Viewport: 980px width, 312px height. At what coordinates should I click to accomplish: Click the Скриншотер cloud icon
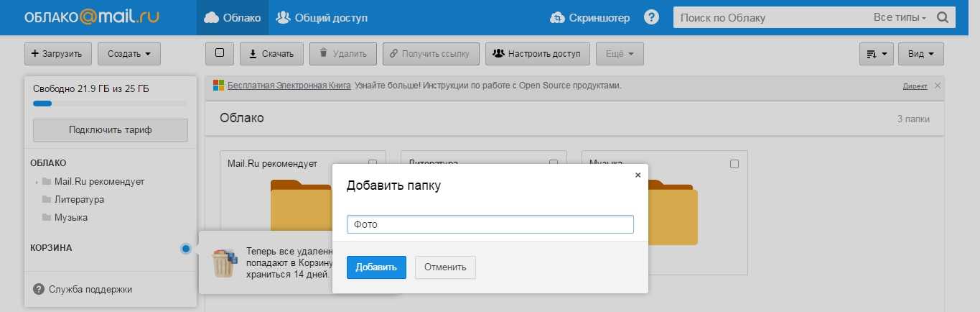[x=557, y=17]
